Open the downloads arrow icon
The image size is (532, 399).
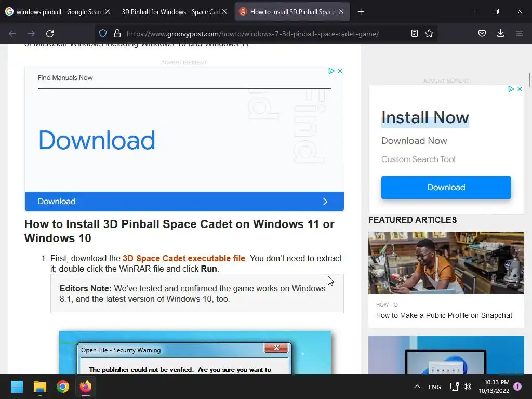[501, 34]
